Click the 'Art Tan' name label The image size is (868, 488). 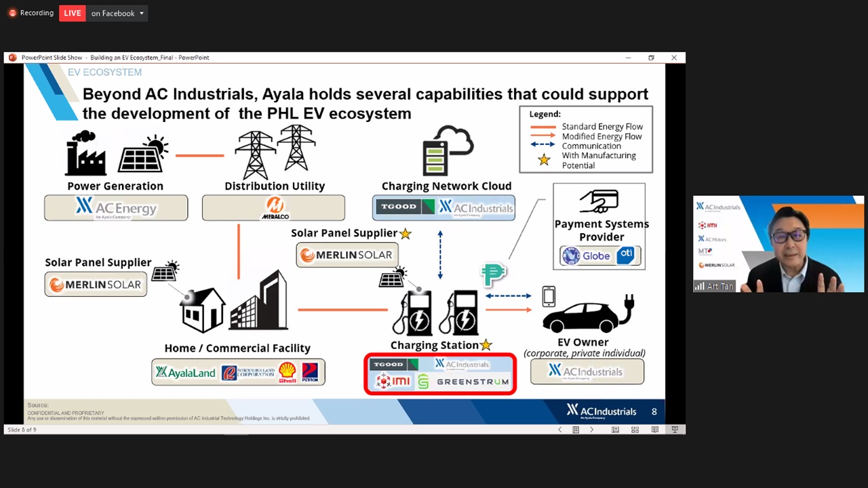click(719, 287)
